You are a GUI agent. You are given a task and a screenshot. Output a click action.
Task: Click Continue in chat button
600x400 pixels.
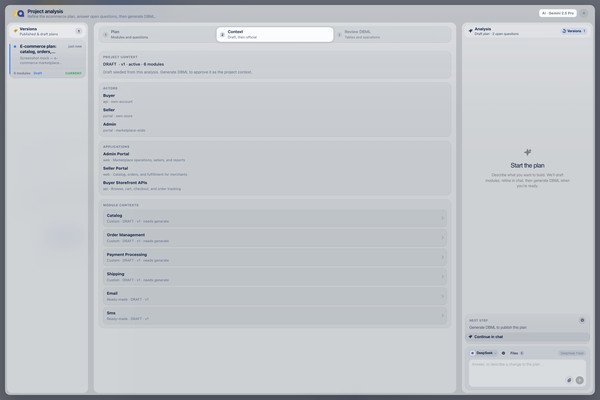click(527, 337)
